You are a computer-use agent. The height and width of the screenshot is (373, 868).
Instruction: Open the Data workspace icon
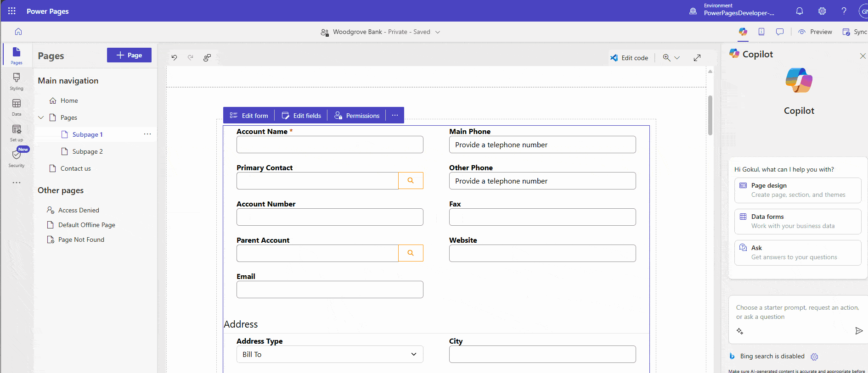[x=17, y=107]
